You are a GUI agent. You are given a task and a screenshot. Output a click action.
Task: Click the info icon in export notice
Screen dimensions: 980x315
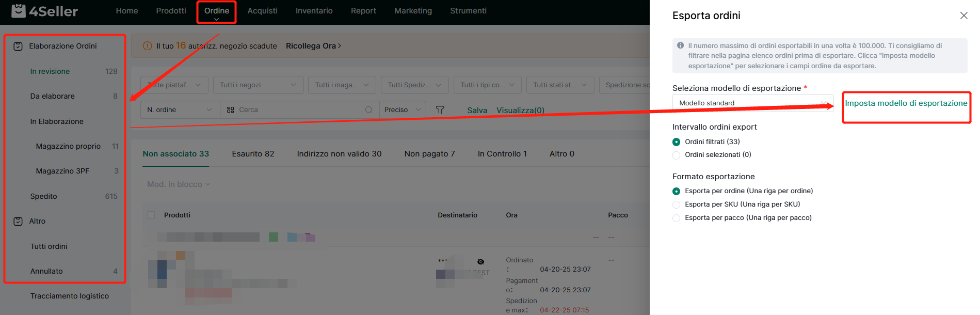click(680, 45)
